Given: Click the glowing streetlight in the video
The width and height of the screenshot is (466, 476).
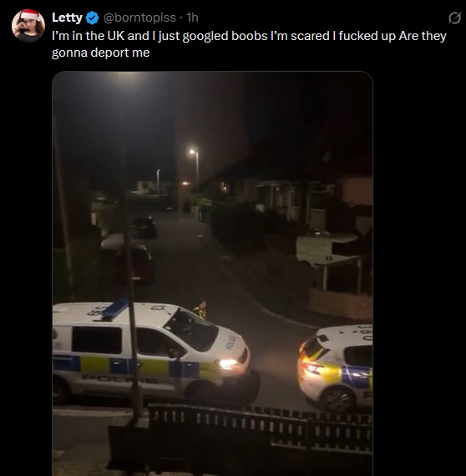Looking at the screenshot, I should (192, 151).
